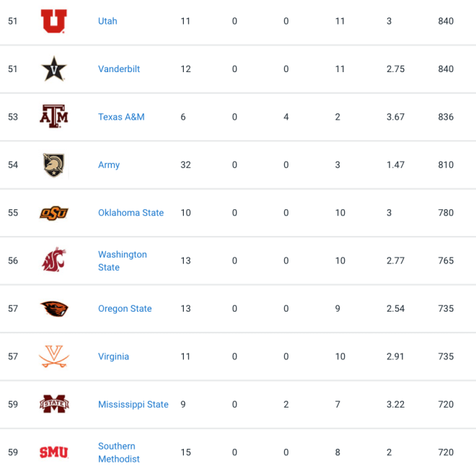Click the Utah red U logo

pos(54,21)
